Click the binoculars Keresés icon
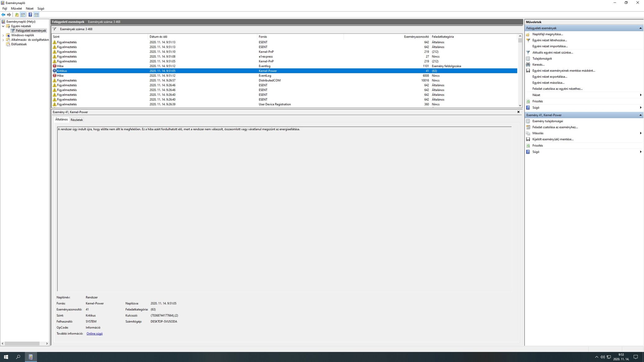644x362 pixels. [x=528, y=65]
